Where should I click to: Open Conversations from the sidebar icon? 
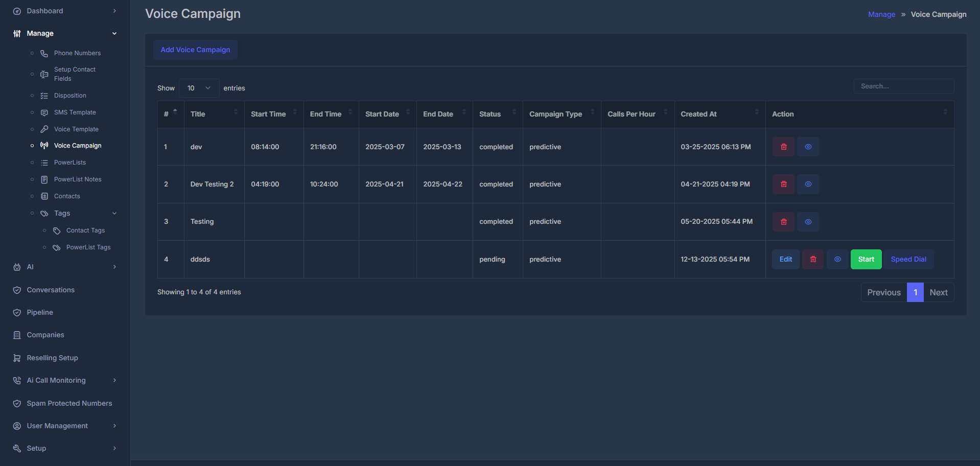(x=17, y=290)
